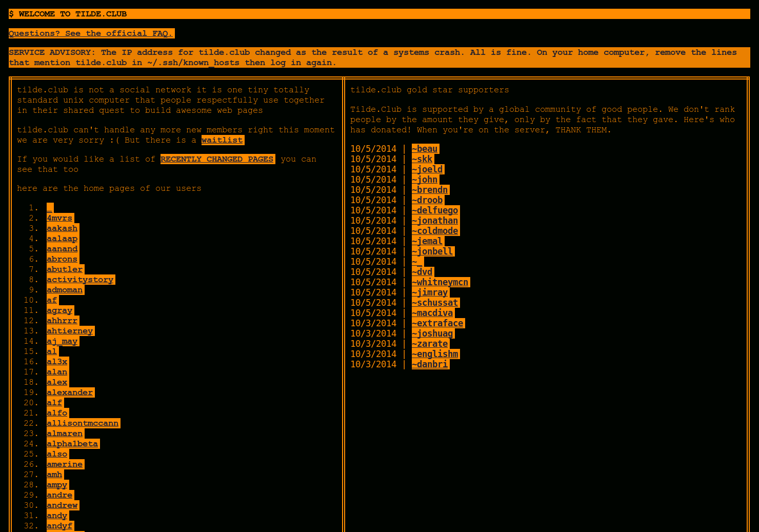Open almaren's home page
The width and height of the screenshot is (759, 532).
(65, 434)
